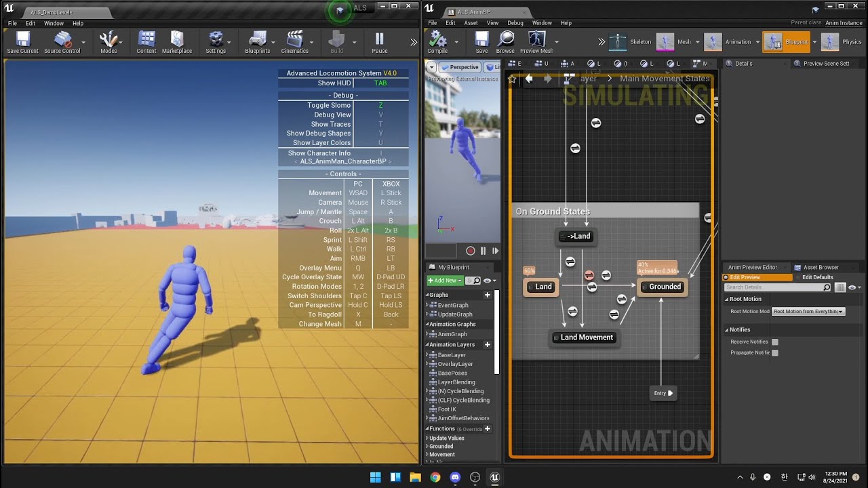
Task: Click in the Search Details field
Action: pyautogui.click(x=777, y=287)
